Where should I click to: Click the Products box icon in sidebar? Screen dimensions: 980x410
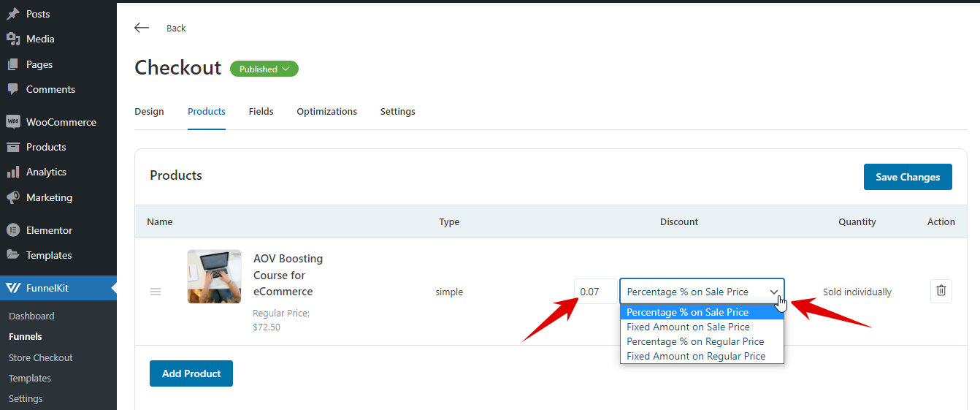pyautogui.click(x=13, y=147)
